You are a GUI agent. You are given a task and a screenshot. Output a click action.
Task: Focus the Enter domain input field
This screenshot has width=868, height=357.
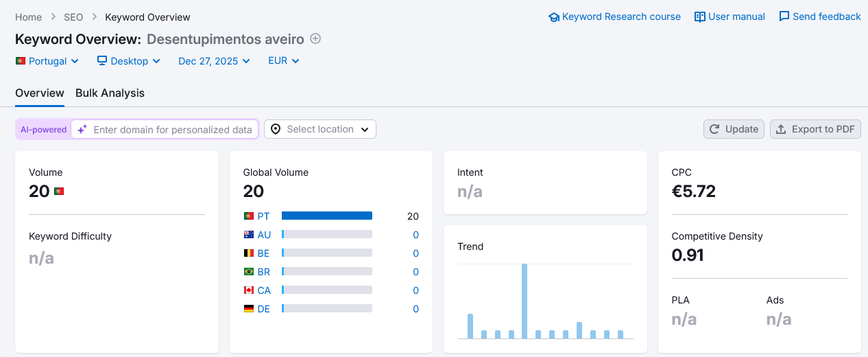coord(173,130)
